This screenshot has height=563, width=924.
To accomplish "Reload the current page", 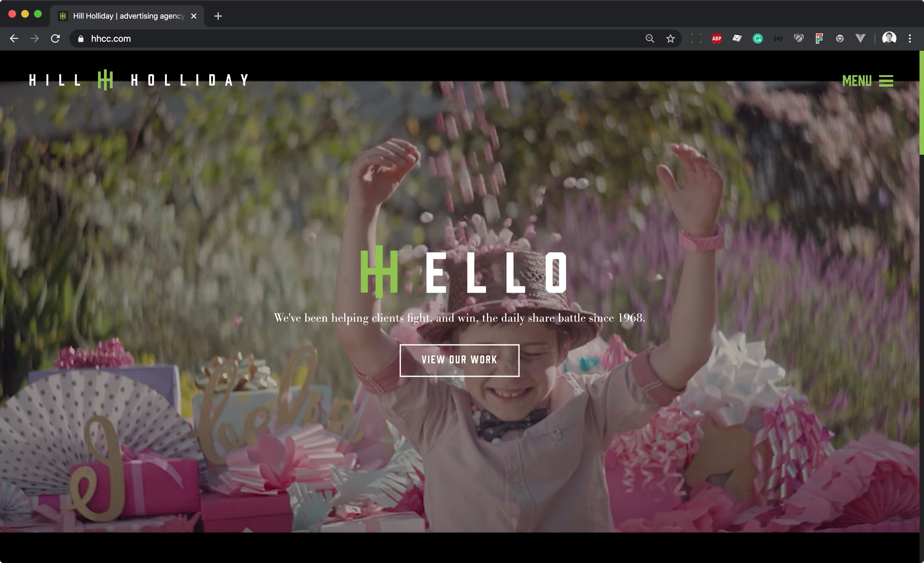I will point(55,38).
